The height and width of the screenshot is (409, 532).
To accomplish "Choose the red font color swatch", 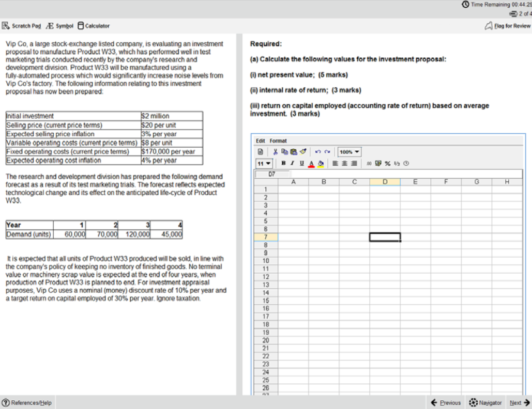I will (x=311, y=164).
